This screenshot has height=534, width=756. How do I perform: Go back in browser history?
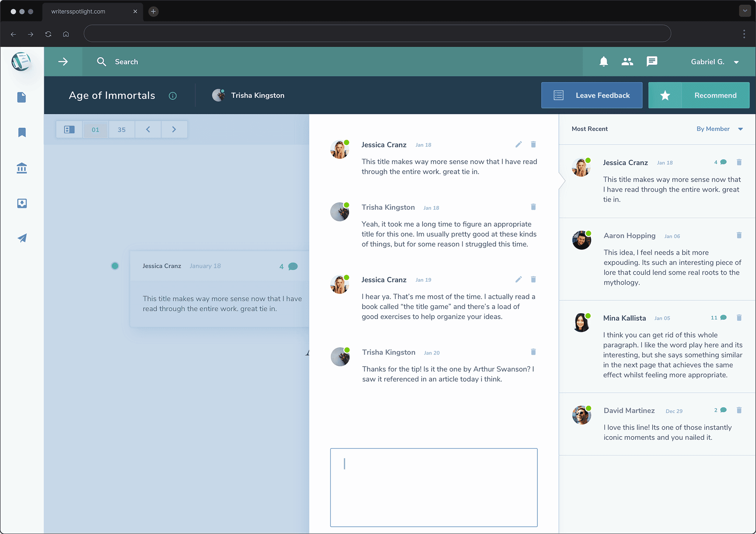(x=13, y=34)
